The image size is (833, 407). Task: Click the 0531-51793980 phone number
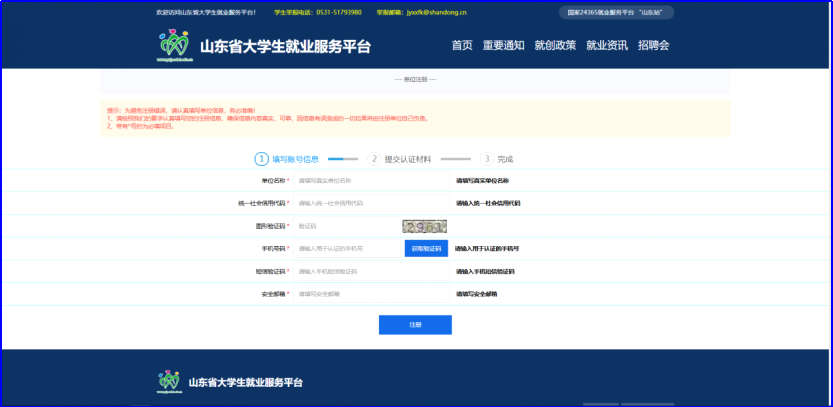[339, 12]
